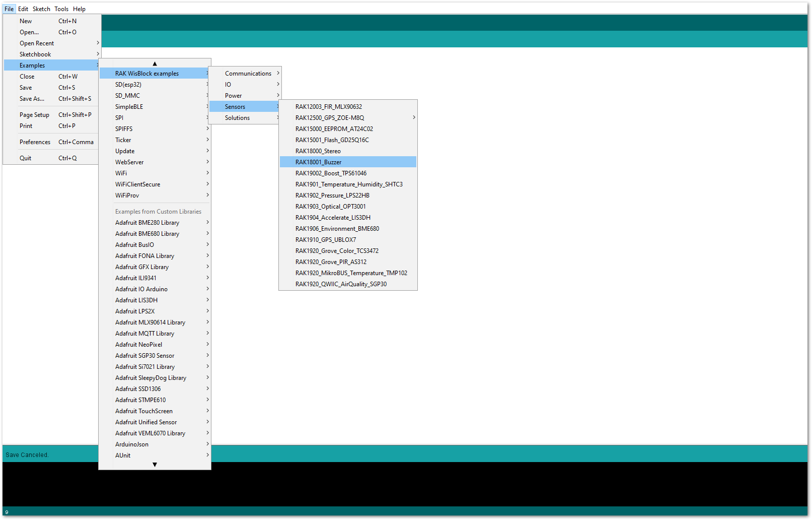The width and height of the screenshot is (812, 520).
Task: Open Preferences from the File menu
Action: tap(51, 142)
